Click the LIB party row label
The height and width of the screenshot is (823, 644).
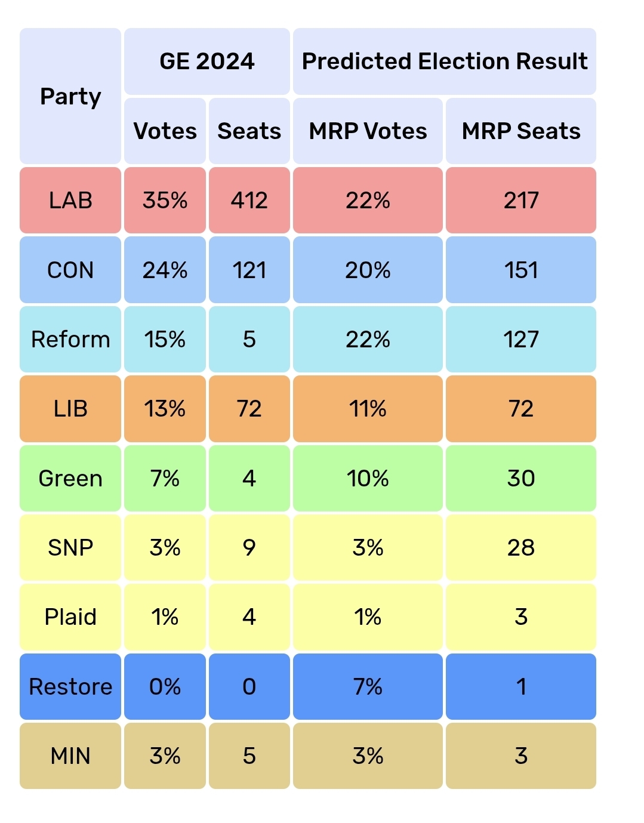click(70, 409)
